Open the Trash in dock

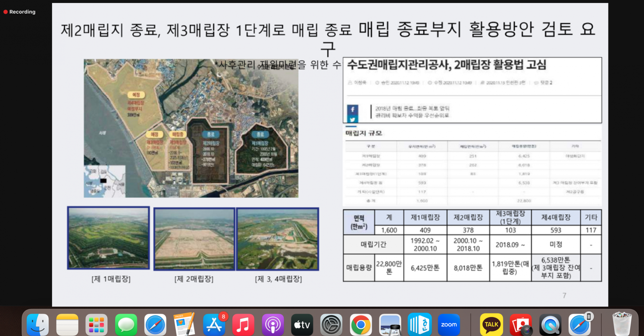[622, 324]
